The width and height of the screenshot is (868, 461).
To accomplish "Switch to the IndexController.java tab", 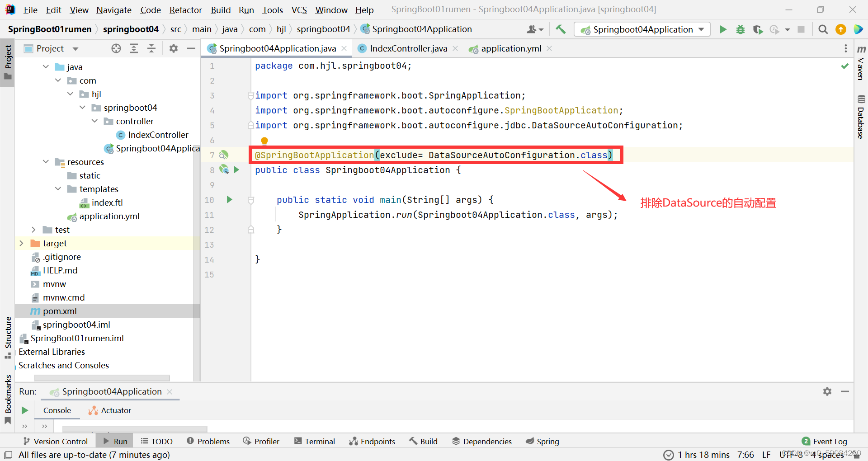I will click(407, 48).
